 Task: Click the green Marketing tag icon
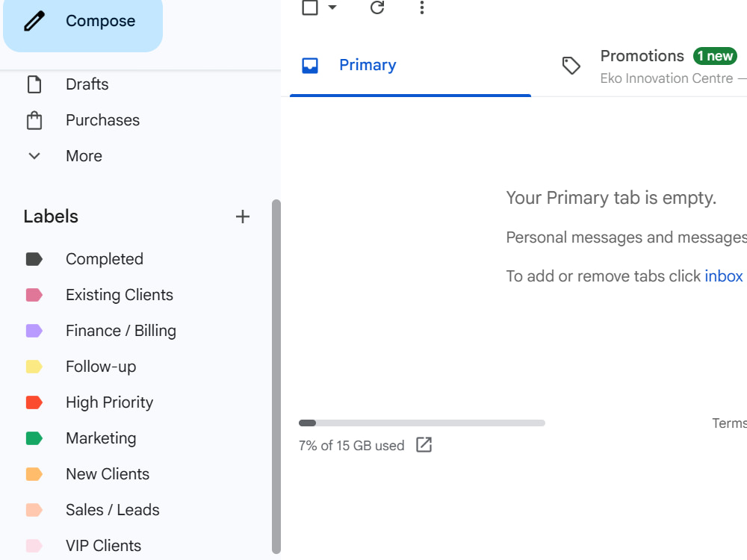(34, 438)
